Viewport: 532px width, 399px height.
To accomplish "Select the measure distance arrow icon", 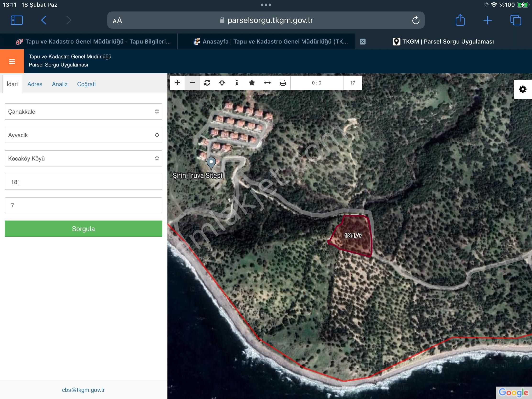I will (267, 83).
